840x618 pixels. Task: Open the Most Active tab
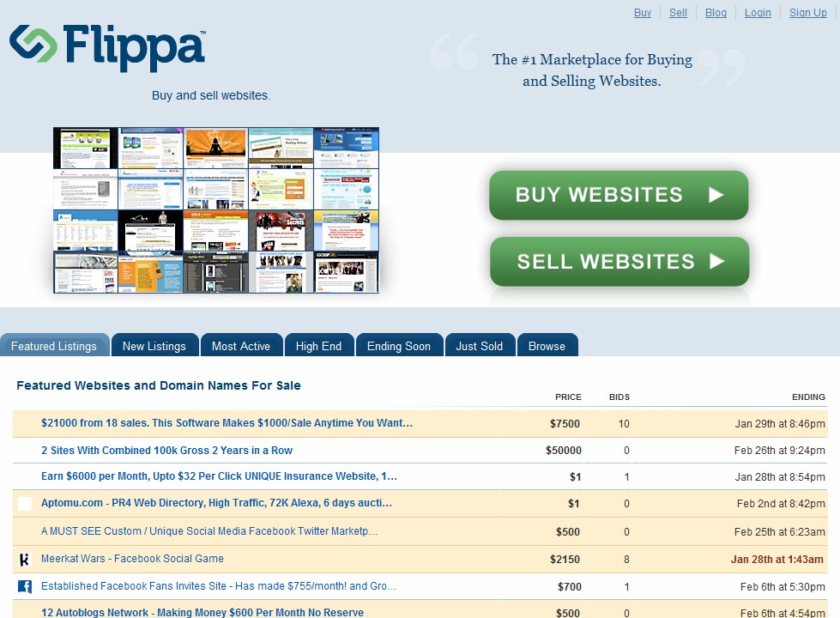[241, 346]
